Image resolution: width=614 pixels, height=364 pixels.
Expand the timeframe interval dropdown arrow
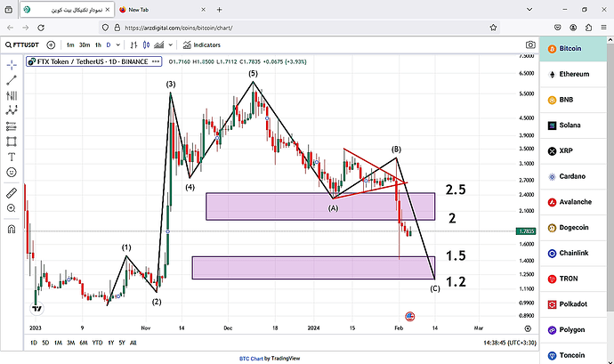[117, 45]
